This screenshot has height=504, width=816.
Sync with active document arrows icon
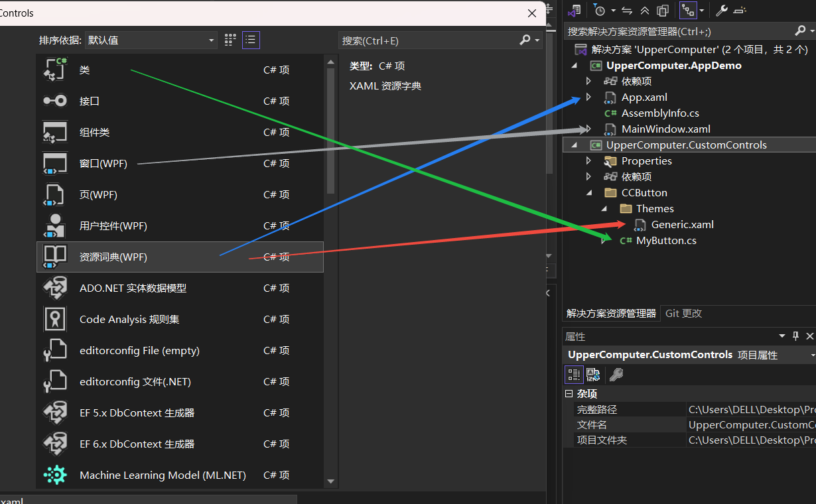[627, 11]
